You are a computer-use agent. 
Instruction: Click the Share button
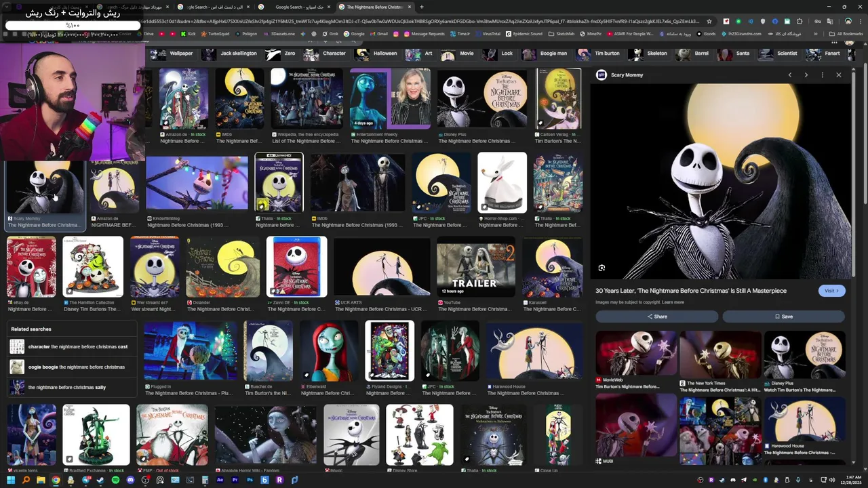pyautogui.click(x=656, y=317)
